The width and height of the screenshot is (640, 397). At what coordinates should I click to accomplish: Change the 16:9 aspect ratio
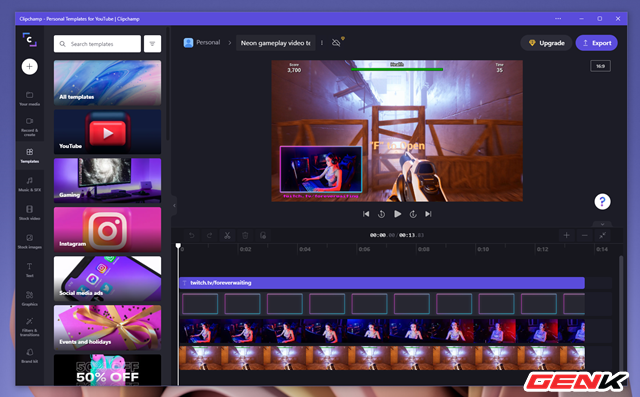click(x=600, y=66)
